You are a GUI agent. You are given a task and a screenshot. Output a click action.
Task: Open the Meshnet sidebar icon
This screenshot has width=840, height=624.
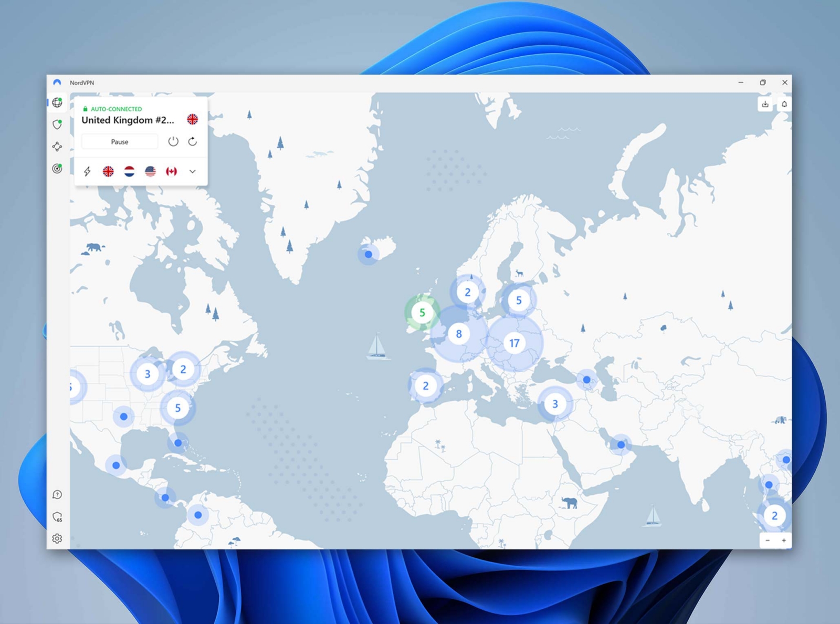tap(57, 147)
